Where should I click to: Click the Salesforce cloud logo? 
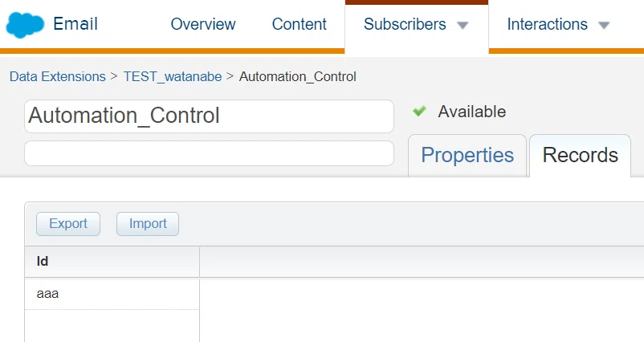[25, 25]
